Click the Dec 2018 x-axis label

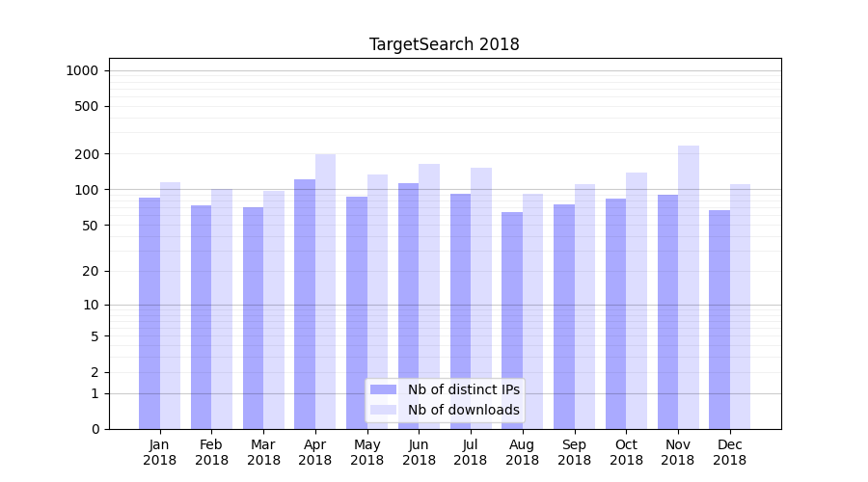click(730, 452)
